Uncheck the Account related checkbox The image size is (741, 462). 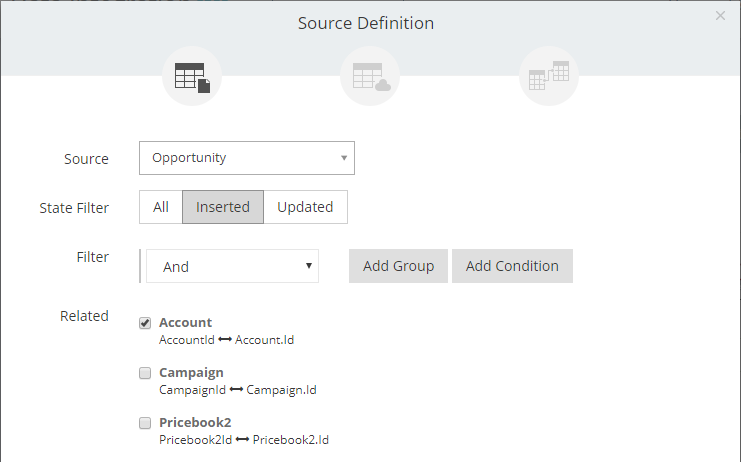coord(145,323)
